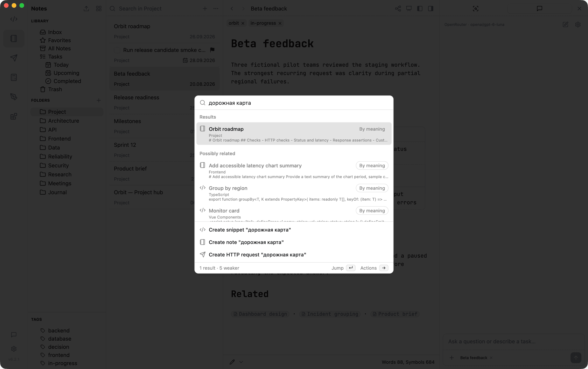Toggle the right sidebar panel icon
Viewport: 588px width, 369px height.
point(430,9)
